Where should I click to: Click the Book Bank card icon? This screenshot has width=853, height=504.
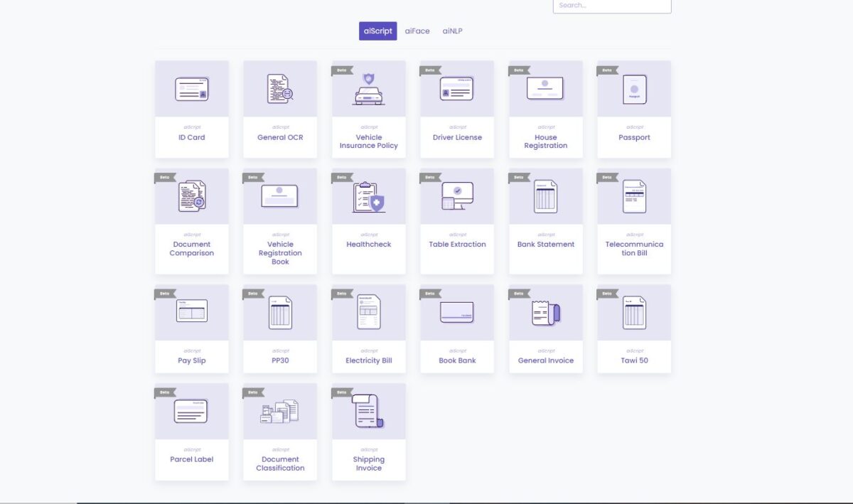coord(456,311)
